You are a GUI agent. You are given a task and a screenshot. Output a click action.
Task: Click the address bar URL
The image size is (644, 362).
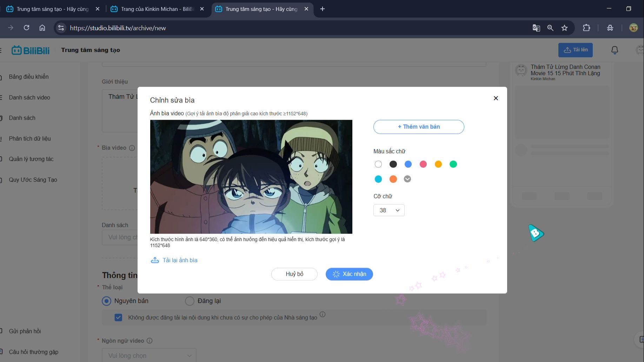[118, 28]
